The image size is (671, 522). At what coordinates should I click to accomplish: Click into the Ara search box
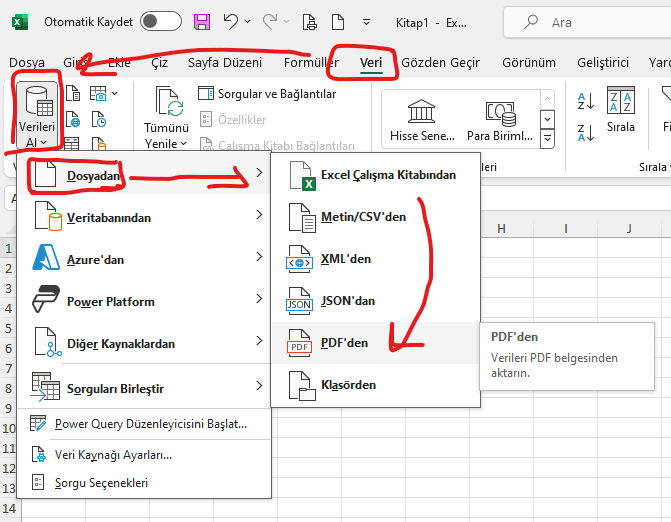pos(587,22)
